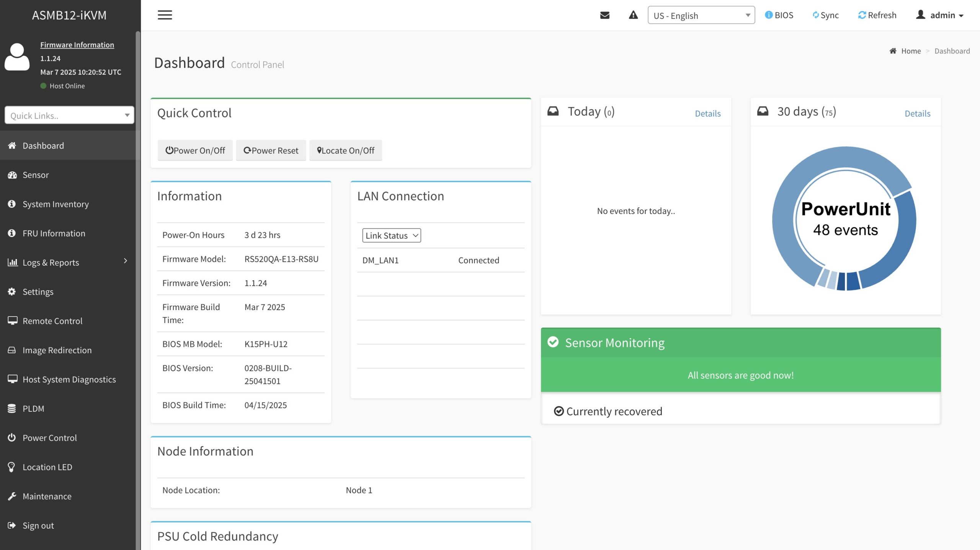Click the warning triangle notifications icon
Screen dimensions: 980x550
(x=633, y=15)
